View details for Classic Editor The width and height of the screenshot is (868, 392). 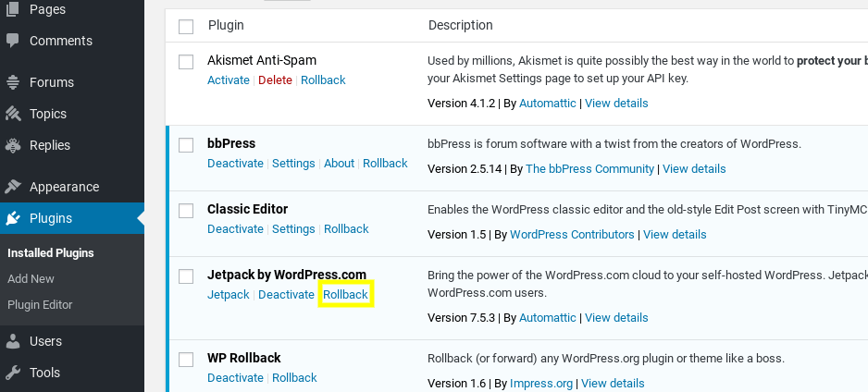[x=675, y=235]
